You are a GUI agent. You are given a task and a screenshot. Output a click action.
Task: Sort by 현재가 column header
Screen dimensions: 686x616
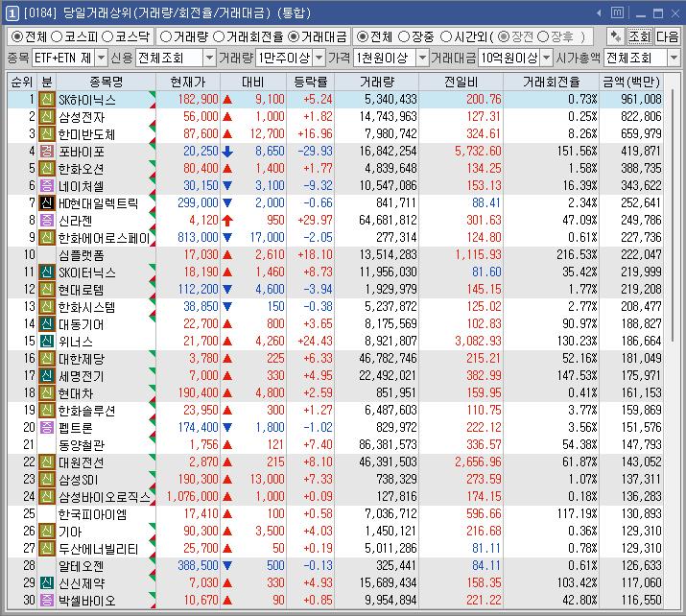pos(188,82)
